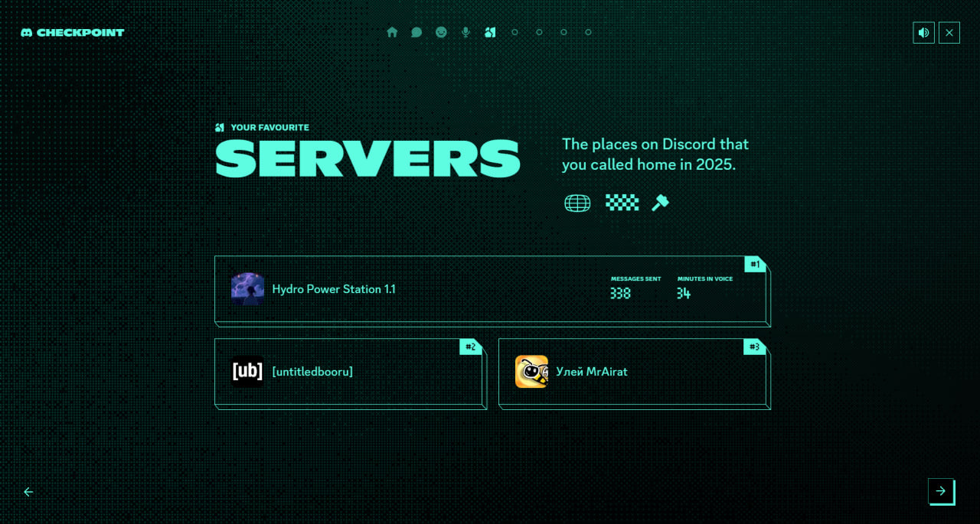Go back with the left arrow
The height and width of the screenshot is (524, 980).
tap(28, 492)
